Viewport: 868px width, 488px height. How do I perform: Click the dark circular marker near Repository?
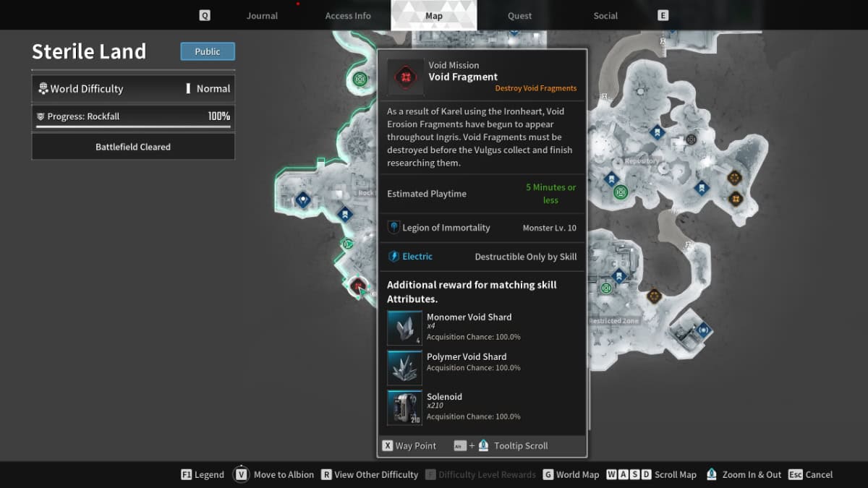(691, 140)
